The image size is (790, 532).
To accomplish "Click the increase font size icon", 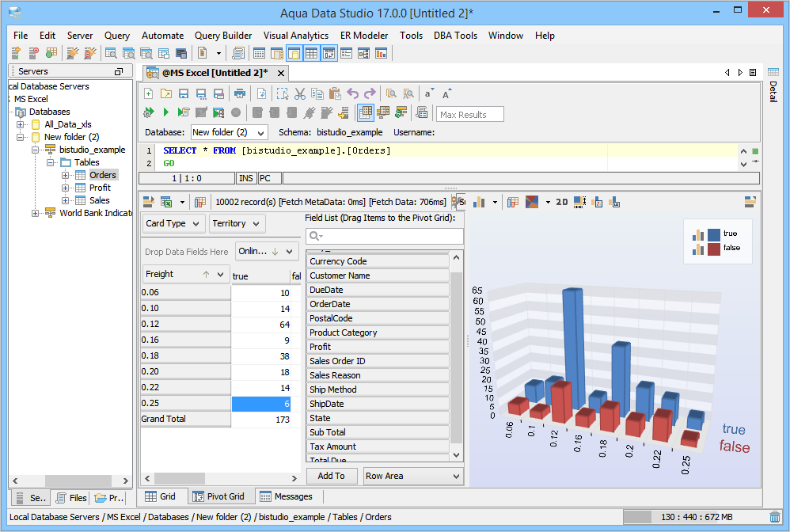I will click(x=446, y=93).
